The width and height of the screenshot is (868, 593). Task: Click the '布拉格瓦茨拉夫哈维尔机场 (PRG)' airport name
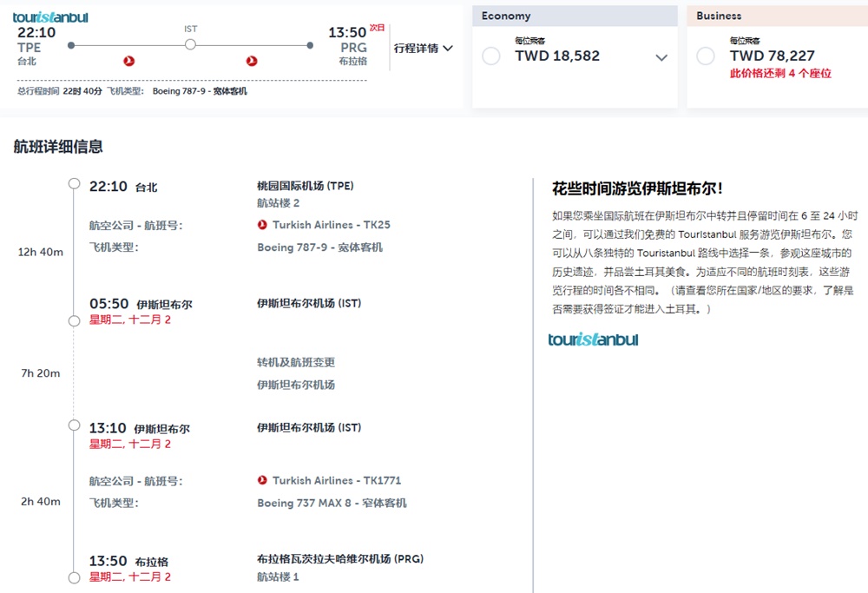click(340, 558)
